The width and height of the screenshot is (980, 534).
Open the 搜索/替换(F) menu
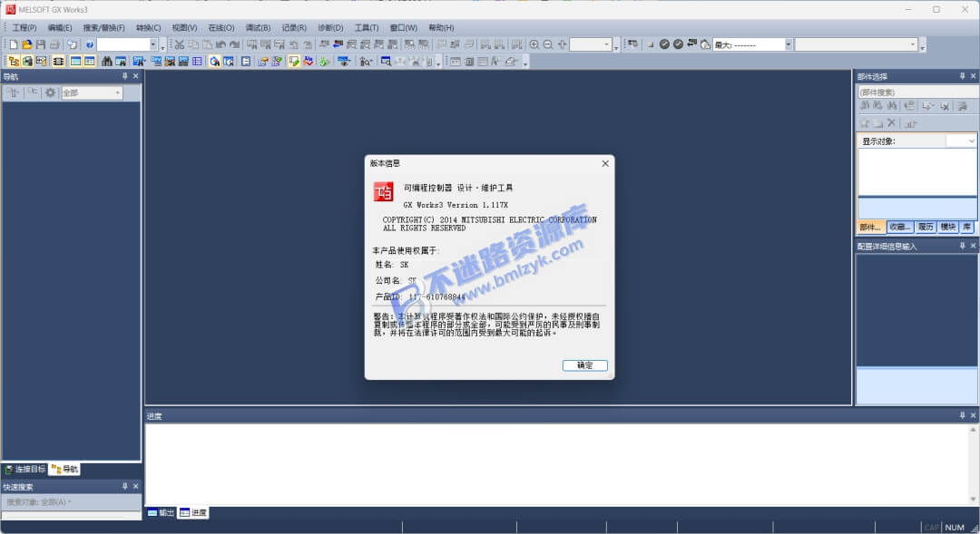[103, 27]
